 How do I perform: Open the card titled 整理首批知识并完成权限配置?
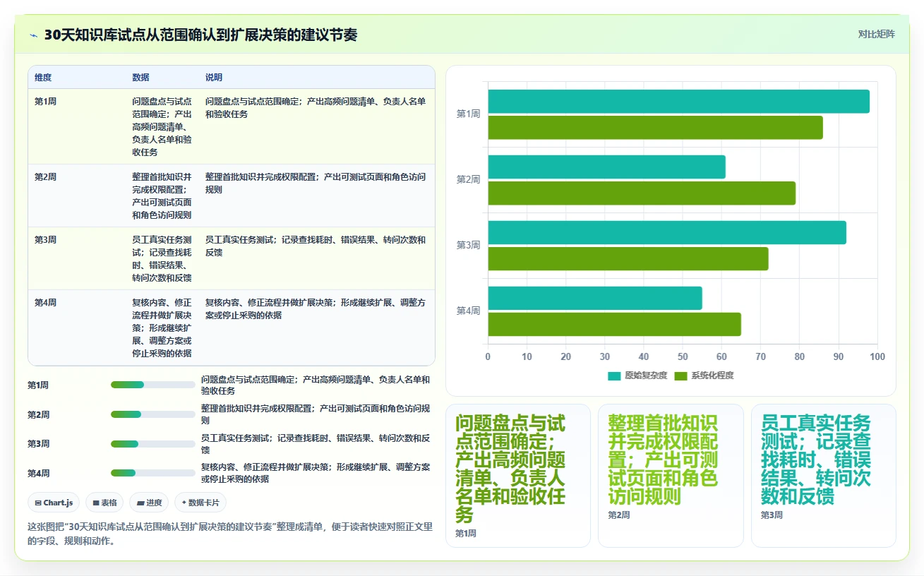[x=671, y=475]
